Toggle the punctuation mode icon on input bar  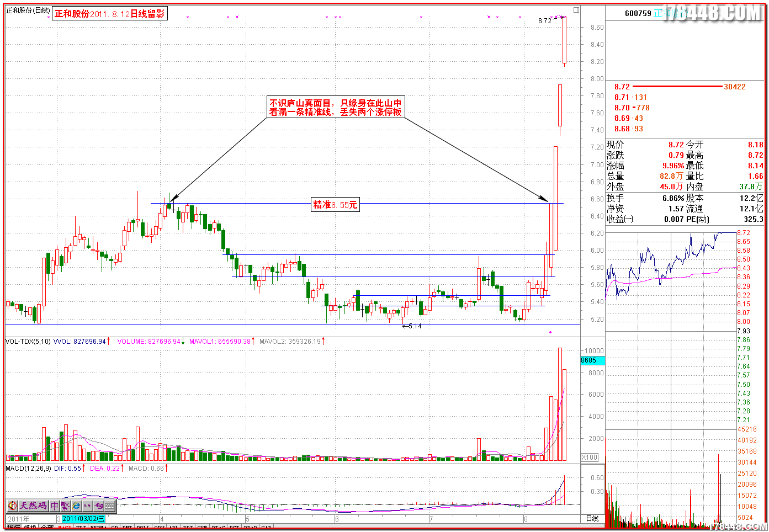[x=87, y=506]
